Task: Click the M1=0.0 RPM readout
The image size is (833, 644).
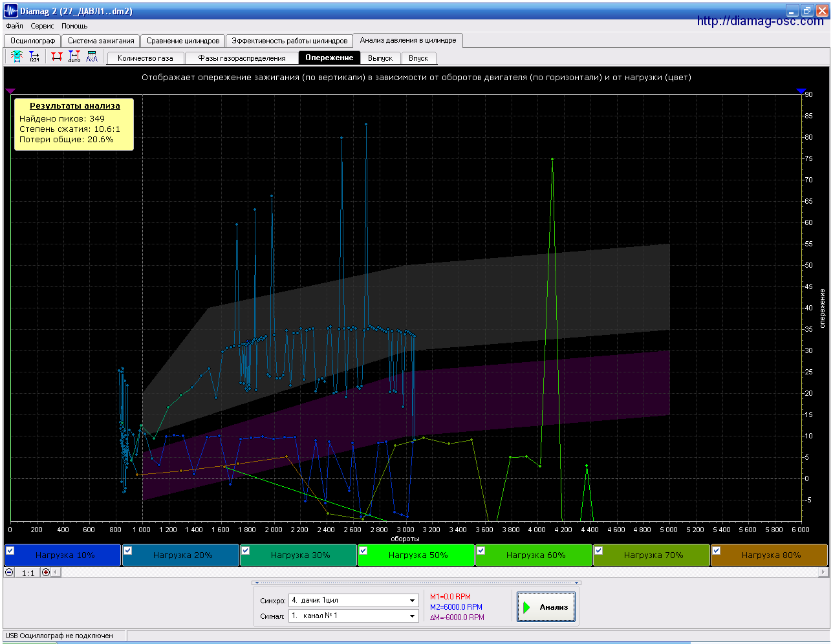Action: click(451, 597)
